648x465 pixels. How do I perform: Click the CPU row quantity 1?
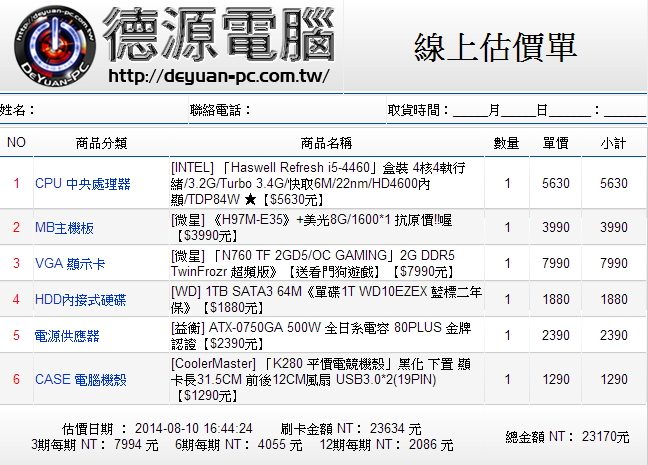tap(507, 183)
